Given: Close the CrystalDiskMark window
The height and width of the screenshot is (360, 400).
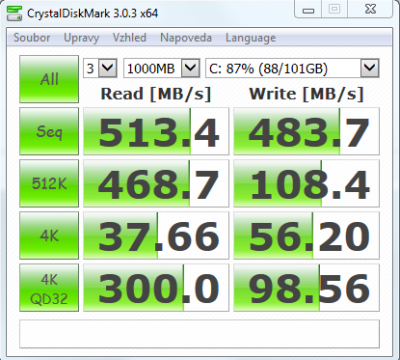Looking at the screenshot, I should click(370, 9).
